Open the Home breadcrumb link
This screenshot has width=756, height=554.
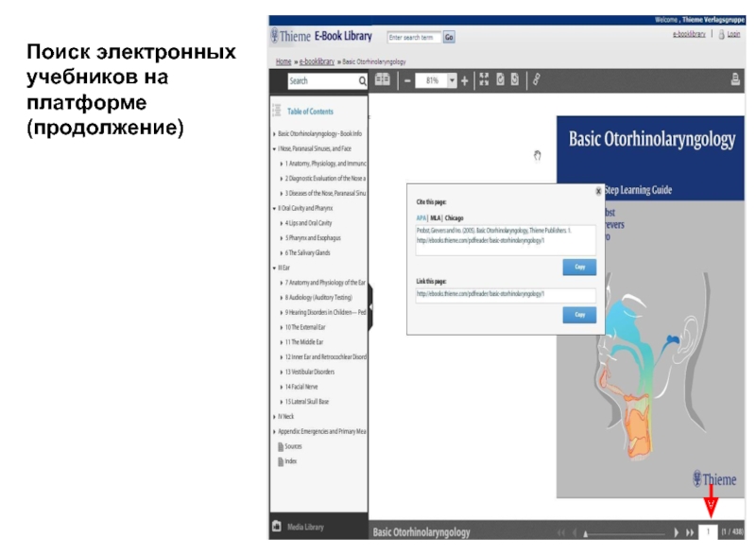(283, 61)
